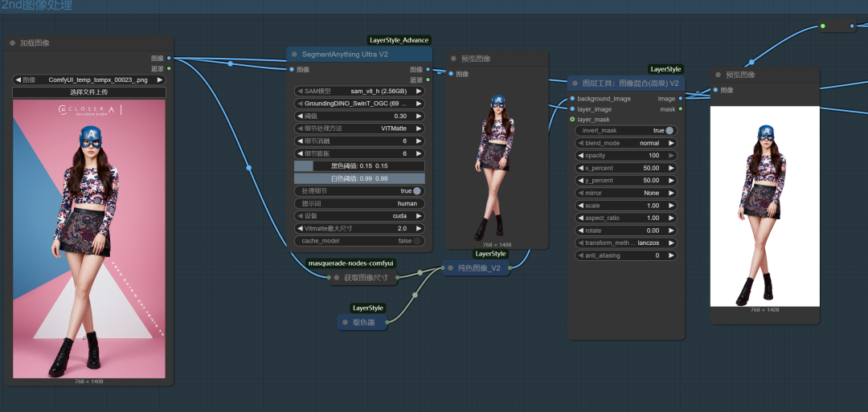Screen dimensions: 868x412
Task: Click the 遮罩 output port on SegmentAnything node
Action: click(428, 80)
